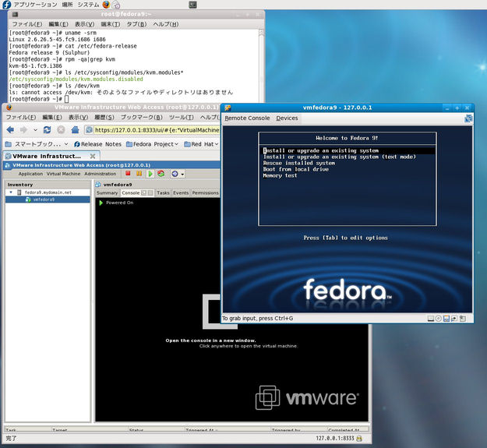Open アプリケーション menu in GNOME top panel

point(35,5)
